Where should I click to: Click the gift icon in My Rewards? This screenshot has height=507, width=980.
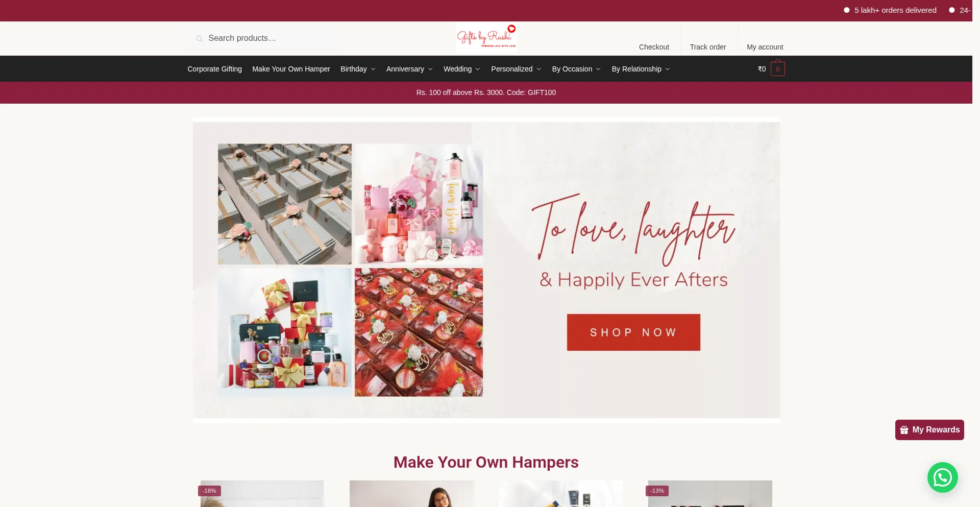point(904,430)
